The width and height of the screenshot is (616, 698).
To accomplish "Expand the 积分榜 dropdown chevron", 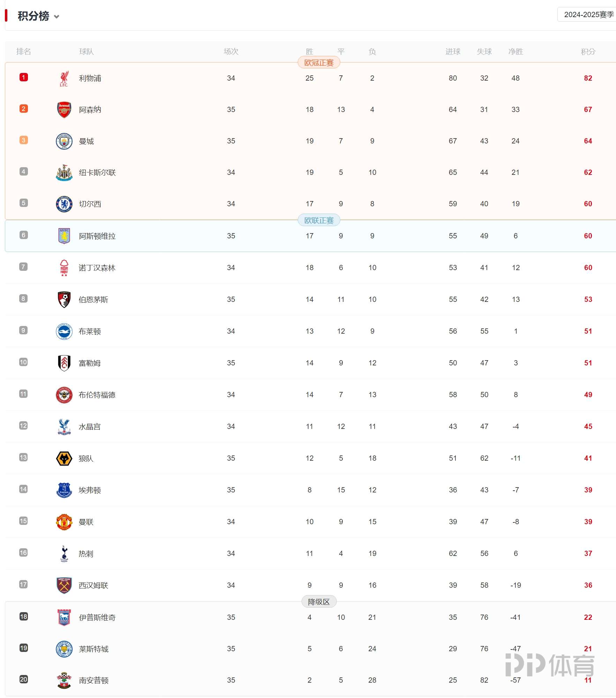I will click(x=57, y=16).
